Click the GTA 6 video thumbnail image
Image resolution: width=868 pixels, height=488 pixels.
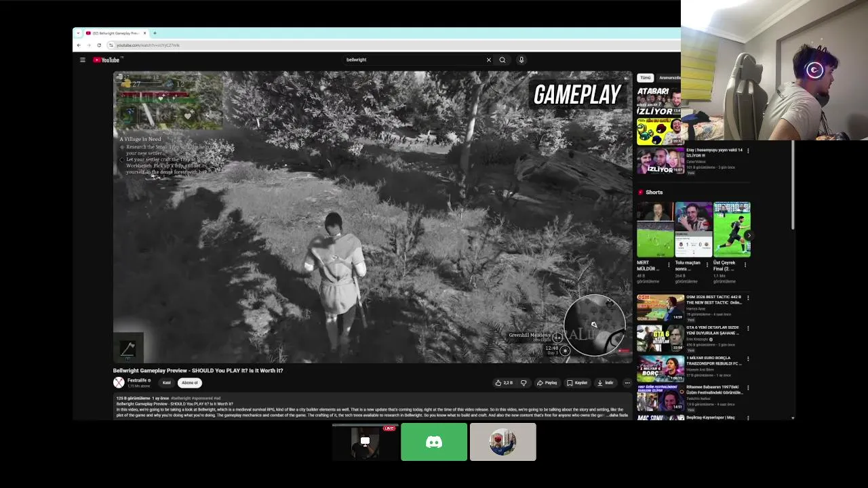(x=660, y=338)
